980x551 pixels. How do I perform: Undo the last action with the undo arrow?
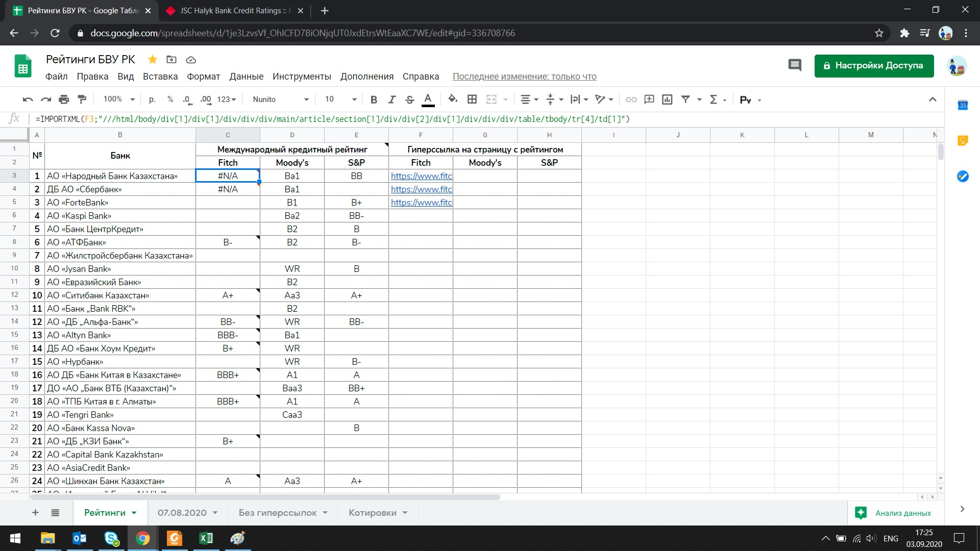pyautogui.click(x=28, y=99)
